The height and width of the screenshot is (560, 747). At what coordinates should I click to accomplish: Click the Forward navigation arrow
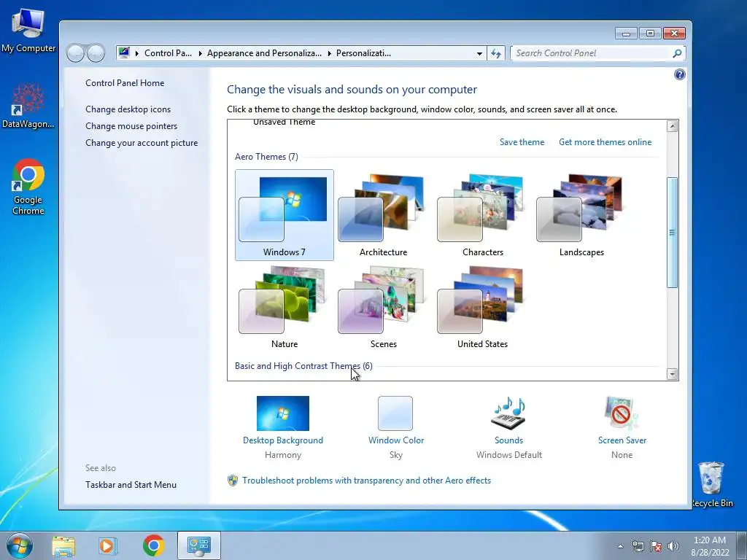96,53
